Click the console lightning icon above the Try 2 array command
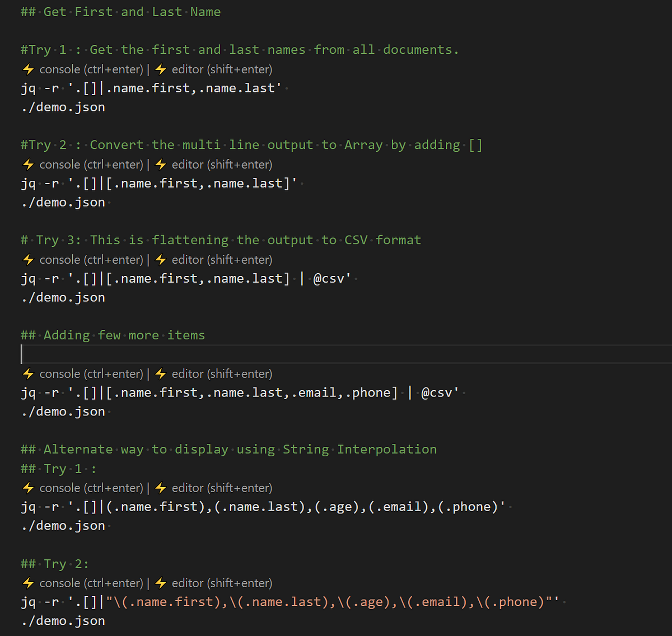The width and height of the screenshot is (672, 636). (28, 165)
